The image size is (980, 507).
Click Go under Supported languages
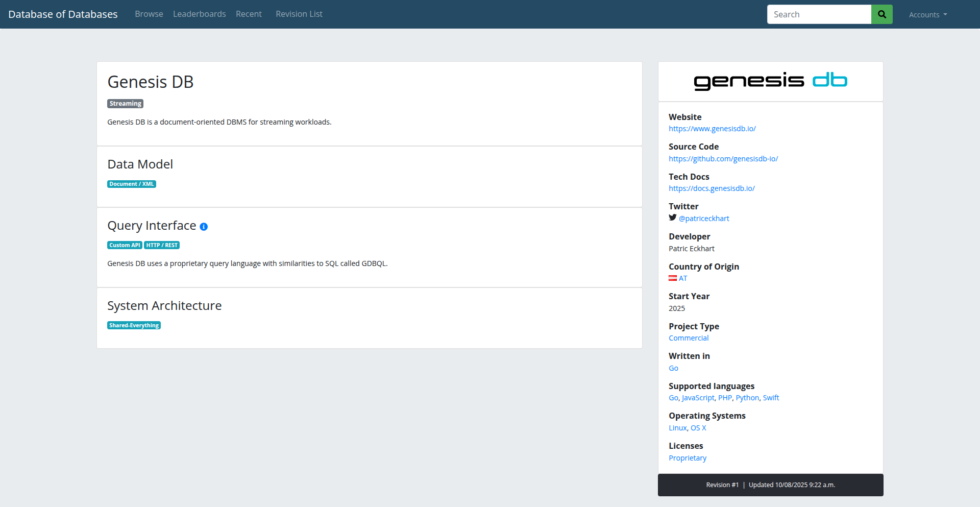tap(673, 398)
